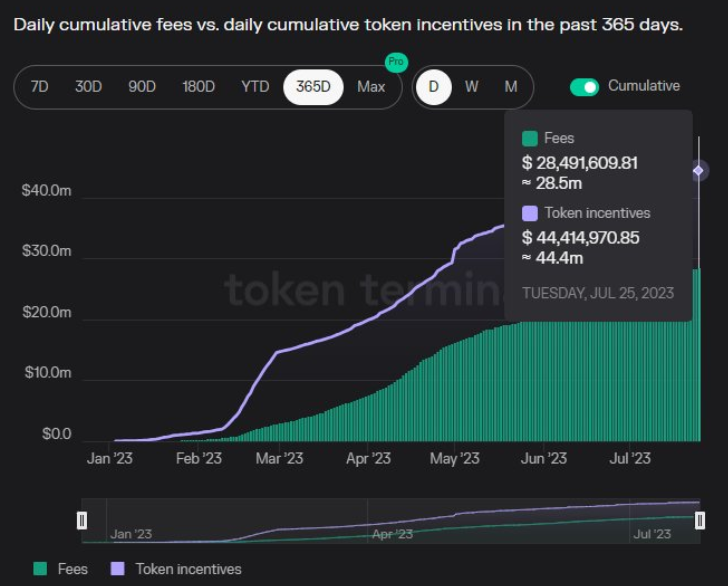This screenshot has height=586, width=728.
Task: Click the green Fees legend swatch
Action: 40,569
